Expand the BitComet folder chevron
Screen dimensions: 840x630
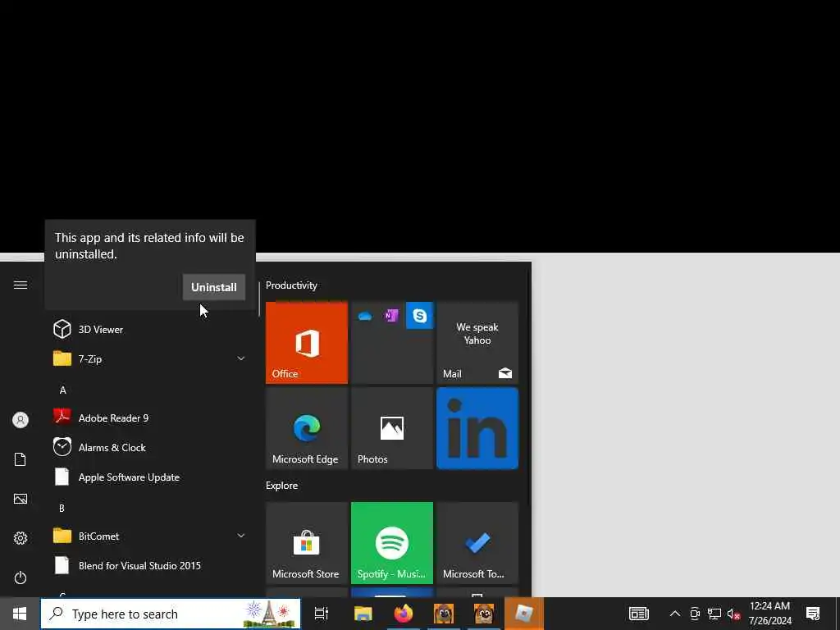(241, 535)
